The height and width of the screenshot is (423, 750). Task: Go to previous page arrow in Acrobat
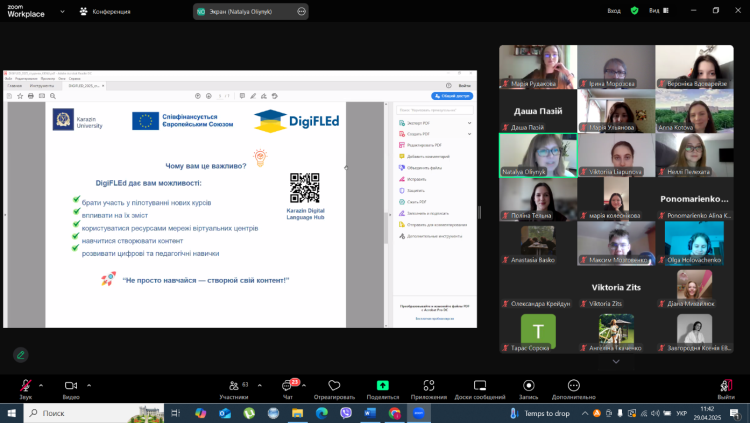pyautogui.click(x=198, y=96)
